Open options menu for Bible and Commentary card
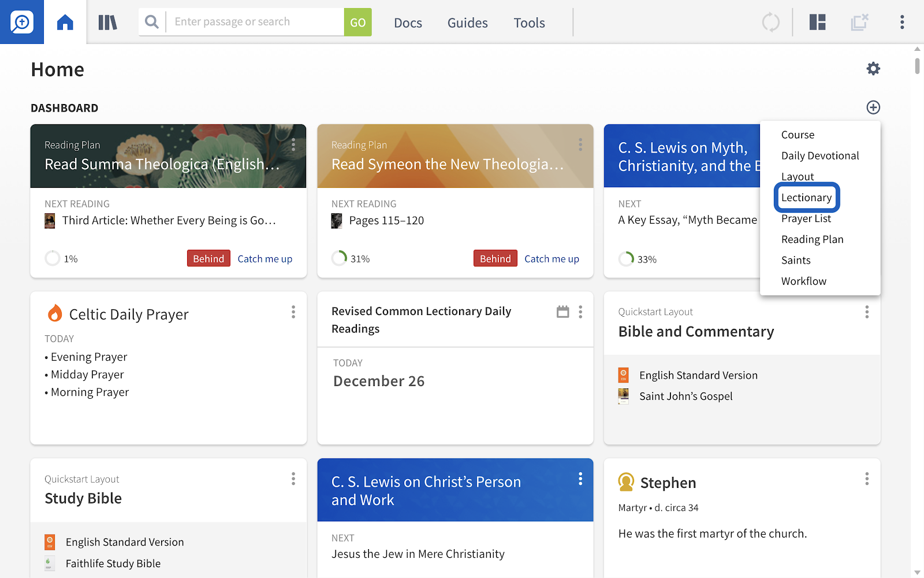Viewport: 924px width, 578px height. click(x=867, y=312)
